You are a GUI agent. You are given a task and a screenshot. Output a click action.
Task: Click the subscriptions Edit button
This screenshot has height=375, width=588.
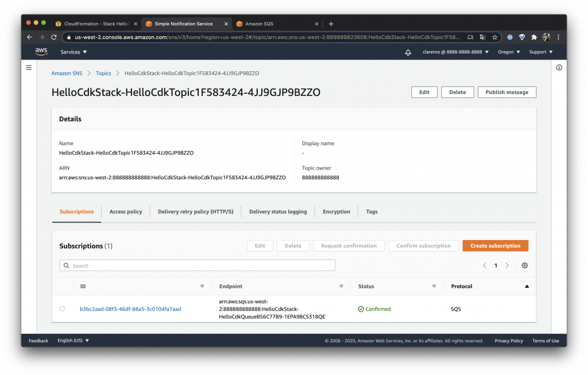pos(260,246)
